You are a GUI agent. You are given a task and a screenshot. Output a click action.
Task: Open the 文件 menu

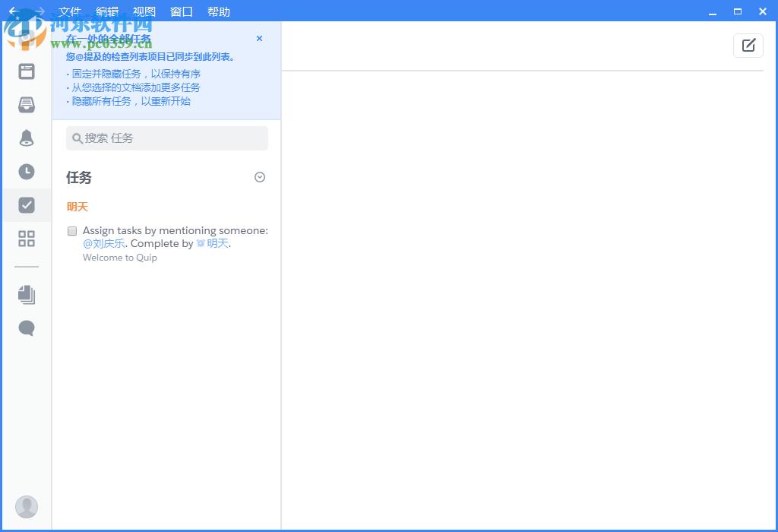pos(69,11)
